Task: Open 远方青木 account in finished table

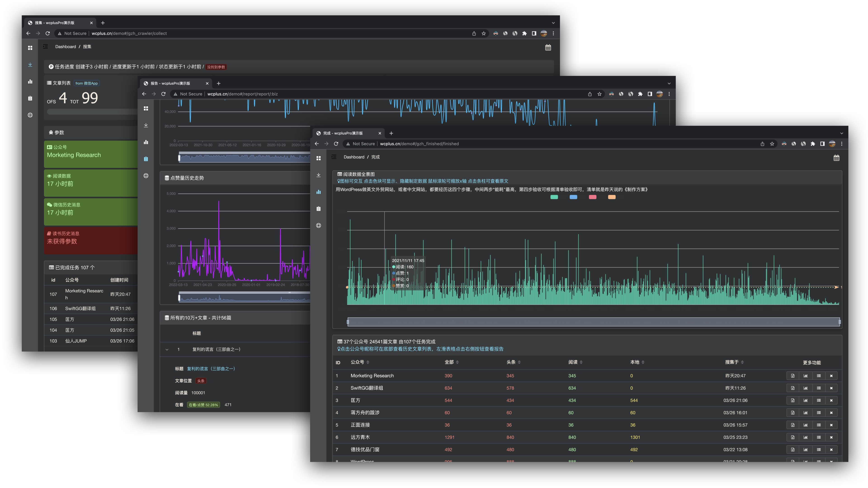Action: point(360,437)
